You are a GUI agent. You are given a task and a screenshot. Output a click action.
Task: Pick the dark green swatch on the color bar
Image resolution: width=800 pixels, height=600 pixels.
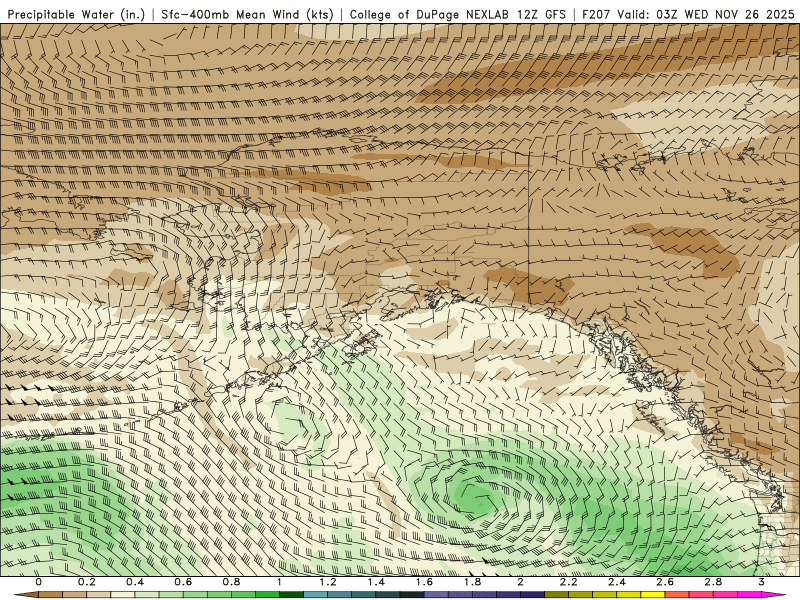[x=291, y=594]
